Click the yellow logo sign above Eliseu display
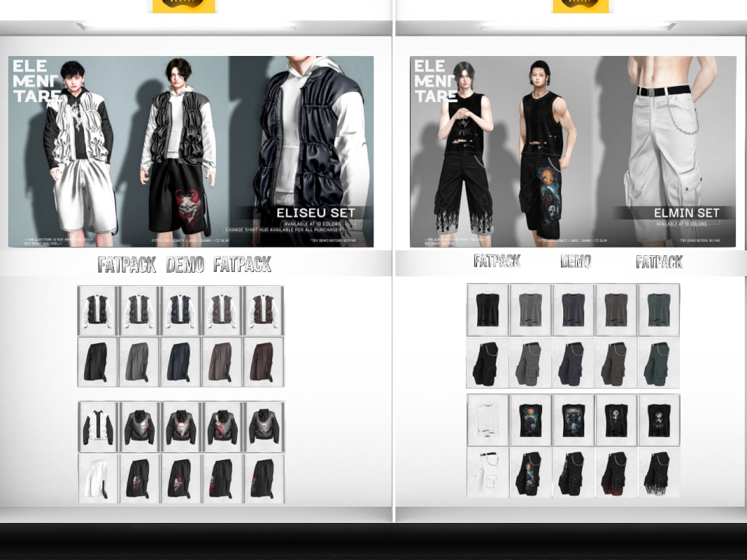Screen dimensions: 747x560 tap(183, 6)
